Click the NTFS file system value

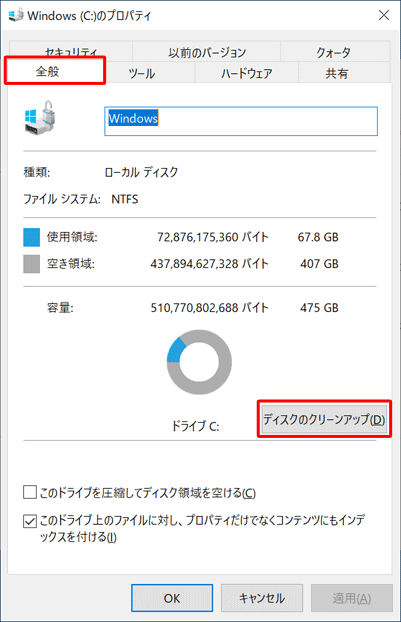click(x=125, y=199)
